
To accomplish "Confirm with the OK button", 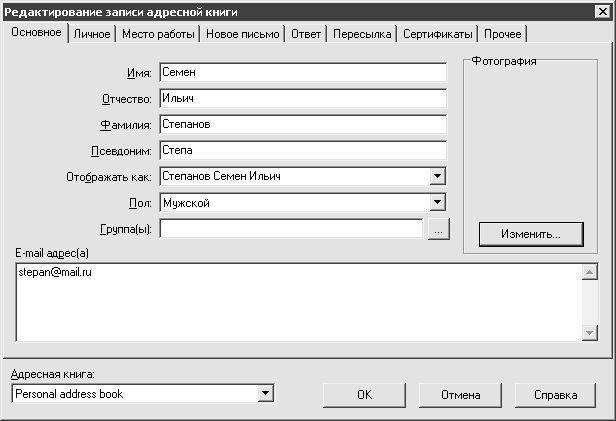I will (364, 395).
